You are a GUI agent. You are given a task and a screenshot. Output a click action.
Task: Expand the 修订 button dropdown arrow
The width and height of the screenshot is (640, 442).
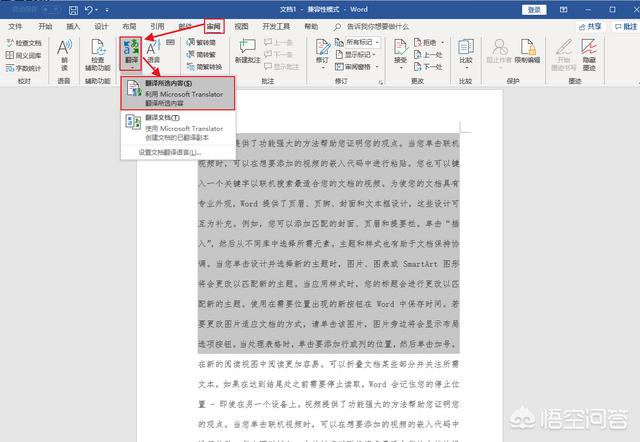[x=323, y=67]
